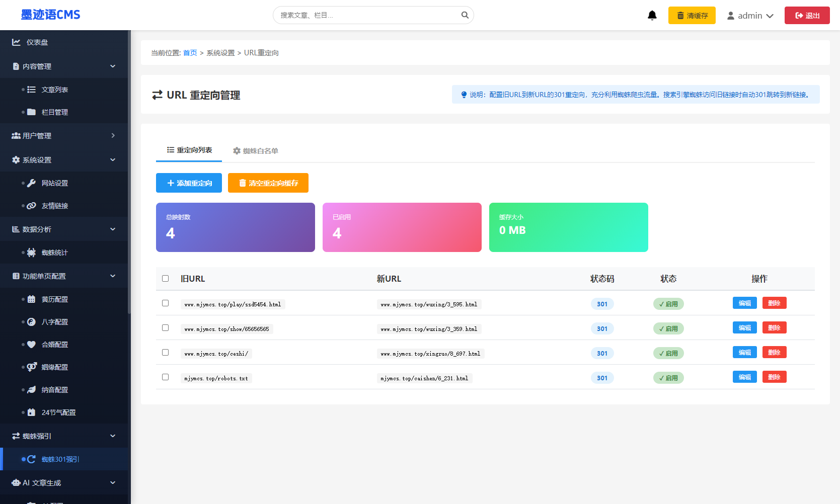Check the row for ssd5454.html redirect
840x504 pixels.
click(165, 303)
